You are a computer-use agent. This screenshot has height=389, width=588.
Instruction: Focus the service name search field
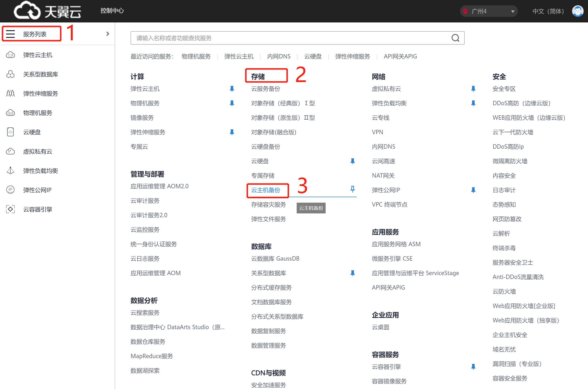tap(297, 38)
